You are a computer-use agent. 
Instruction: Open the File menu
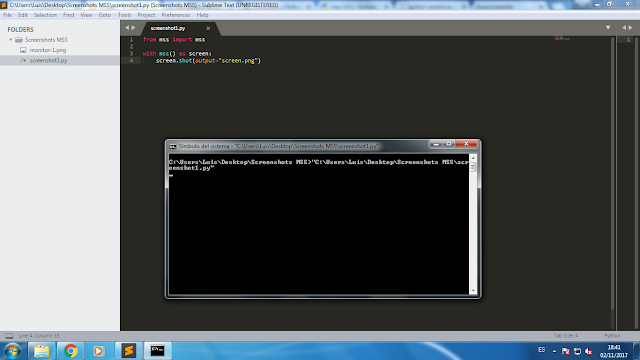tap(7, 15)
